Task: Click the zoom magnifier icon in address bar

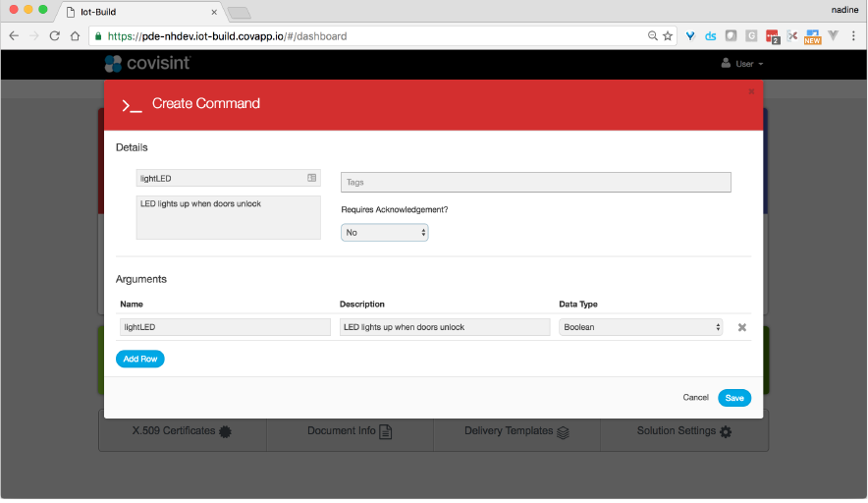Action: click(x=652, y=35)
